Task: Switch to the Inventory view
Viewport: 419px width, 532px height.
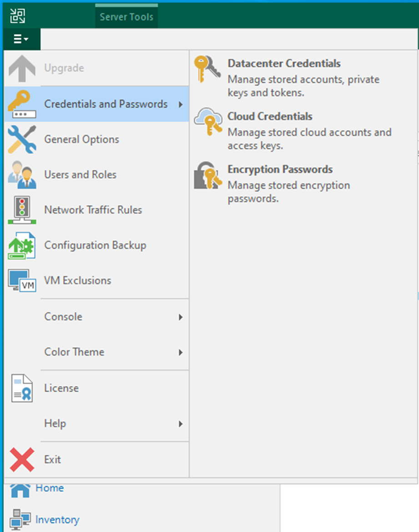Action: tap(57, 520)
